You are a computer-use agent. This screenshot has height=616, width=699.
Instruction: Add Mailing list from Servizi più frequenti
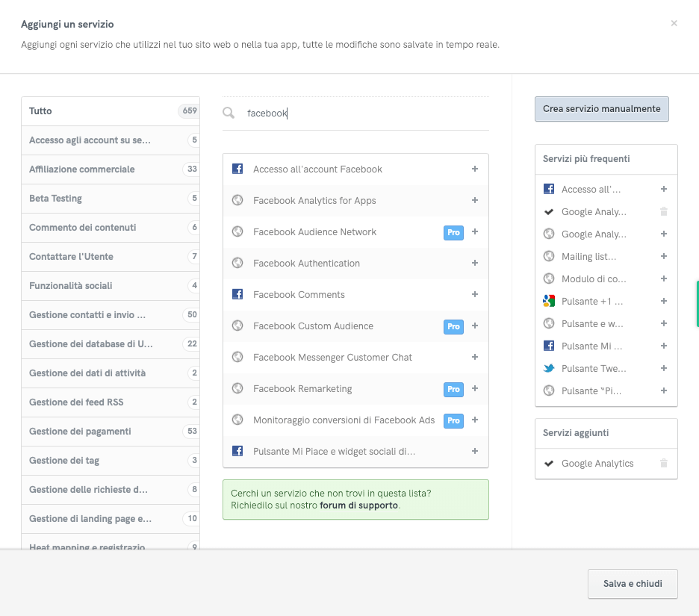pos(663,256)
